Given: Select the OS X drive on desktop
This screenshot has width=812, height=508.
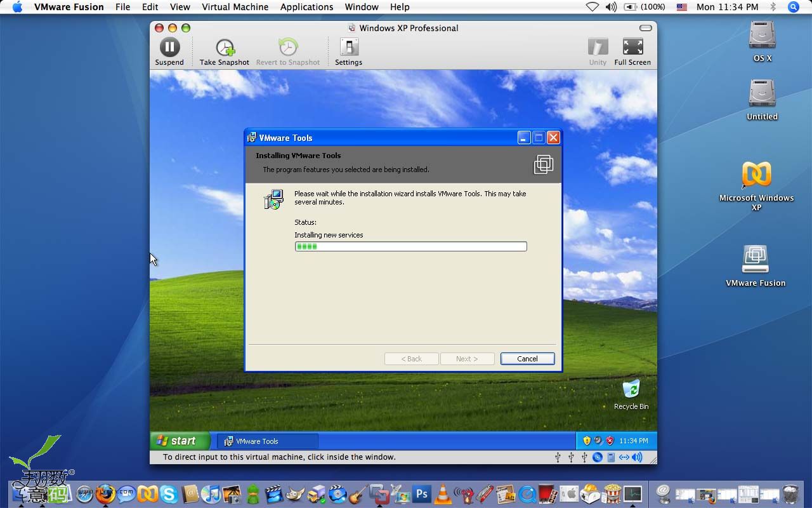Looking at the screenshot, I should point(762,41).
